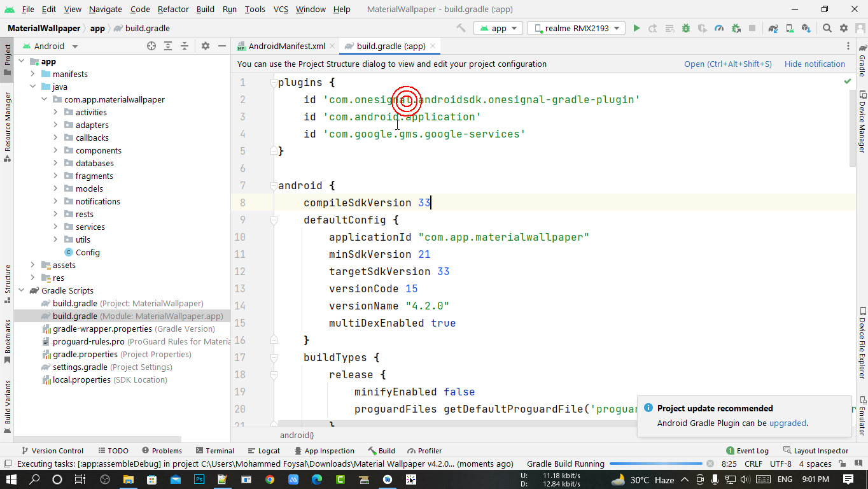Open the Refactor menu
This screenshot has height=489, width=868.
[173, 9]
